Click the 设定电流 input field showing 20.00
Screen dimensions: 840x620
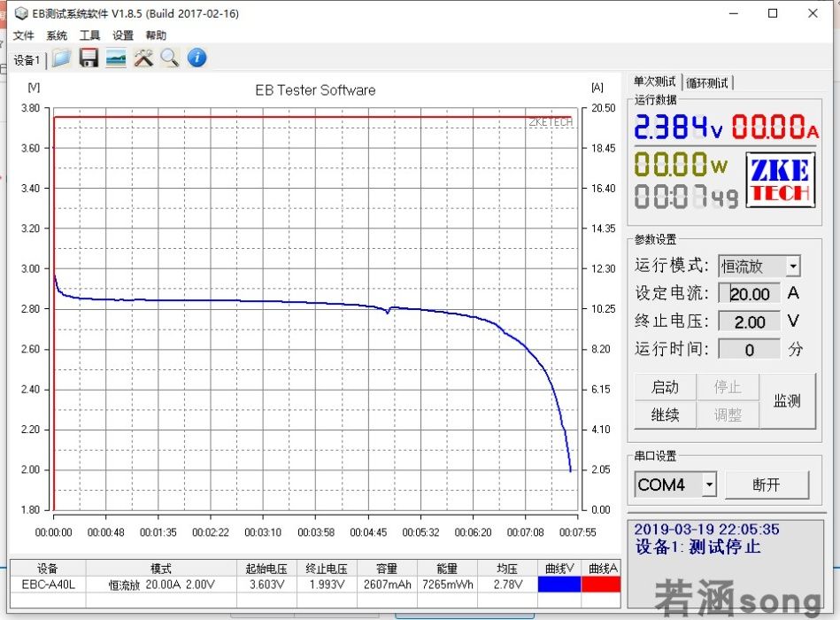coord(749,294)
